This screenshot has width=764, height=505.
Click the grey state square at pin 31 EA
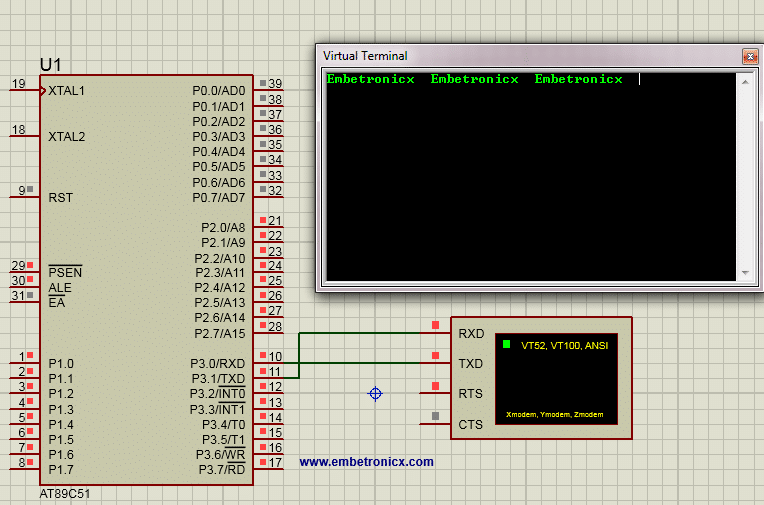30,294
